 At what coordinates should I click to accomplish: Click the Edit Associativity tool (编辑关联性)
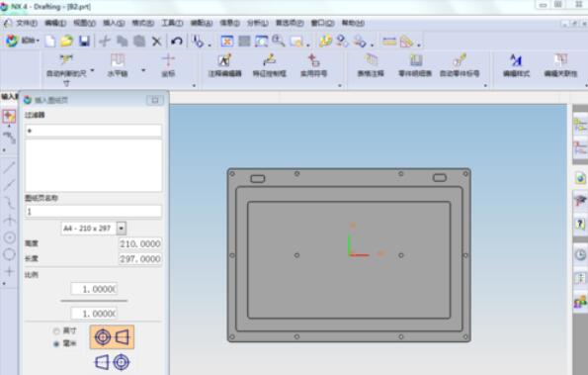[x=560, y=65]
